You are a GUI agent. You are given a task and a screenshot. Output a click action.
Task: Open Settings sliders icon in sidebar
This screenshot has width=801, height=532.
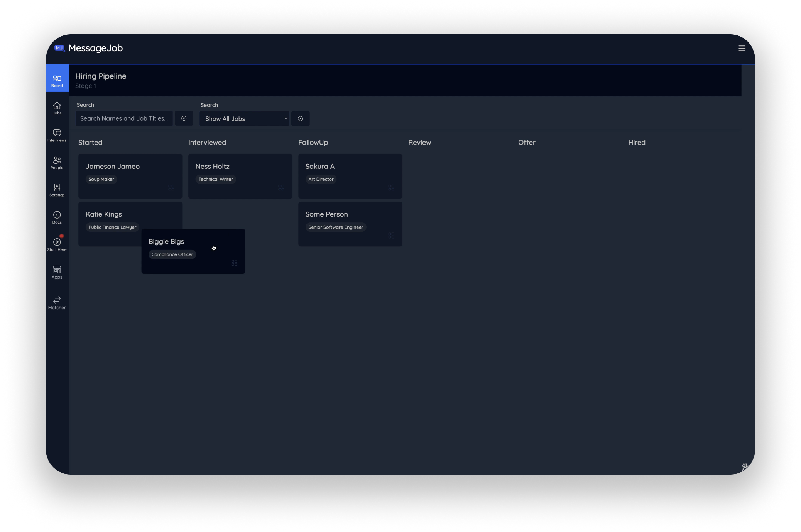57,190
